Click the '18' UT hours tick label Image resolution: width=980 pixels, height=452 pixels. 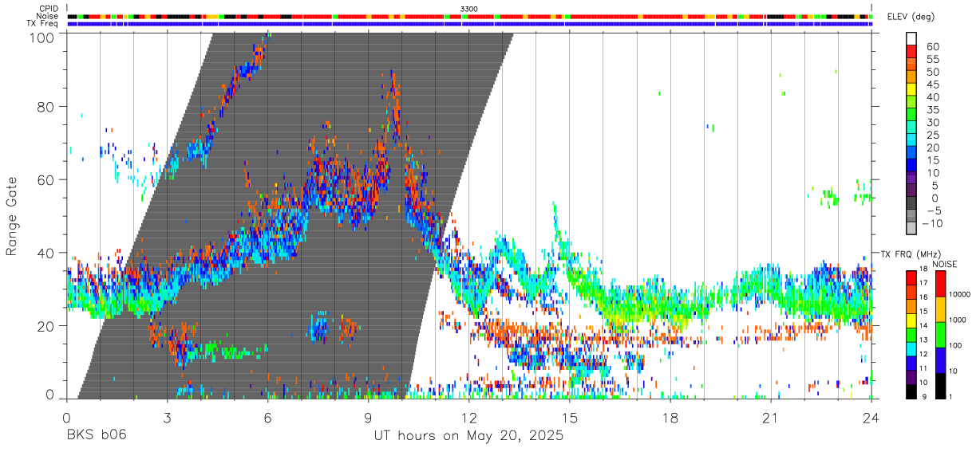tap(670, 418)
